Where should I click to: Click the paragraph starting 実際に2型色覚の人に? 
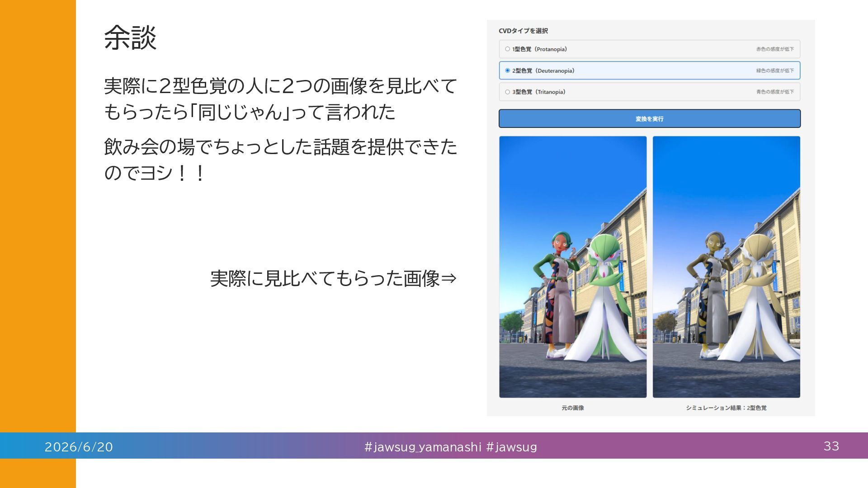[x=281, y=99]
